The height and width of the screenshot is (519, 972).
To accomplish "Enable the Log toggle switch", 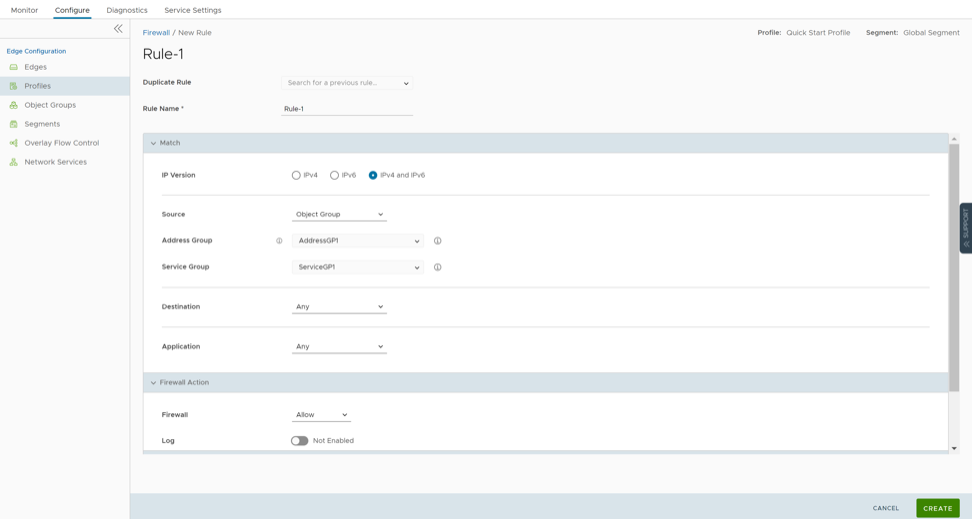I will (299, 441).
